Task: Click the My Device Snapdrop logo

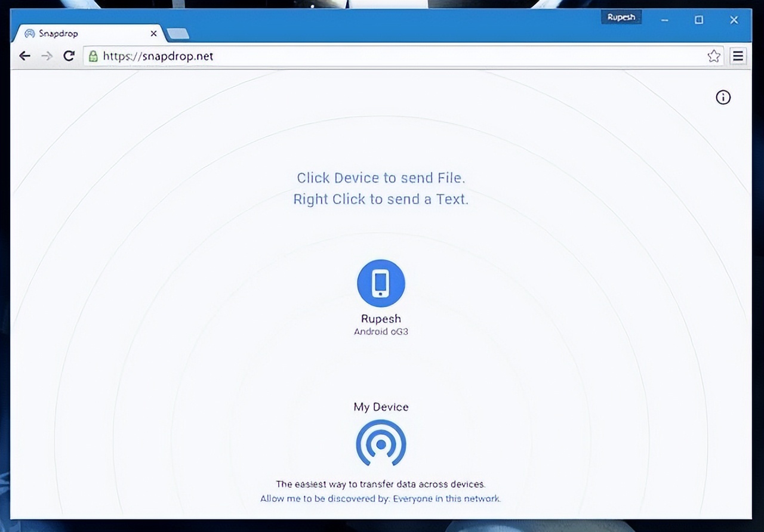Action: [381, 443]
